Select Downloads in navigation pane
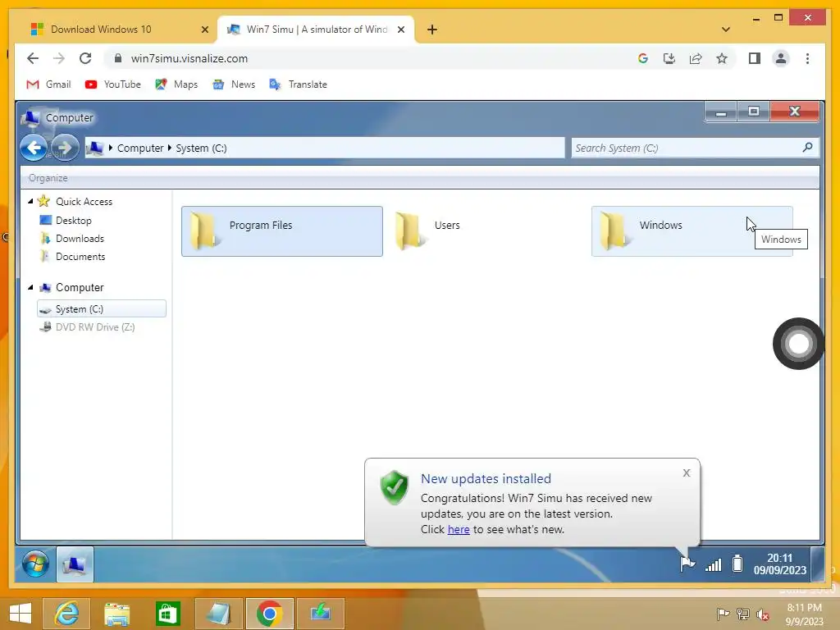 pos(80,239)
